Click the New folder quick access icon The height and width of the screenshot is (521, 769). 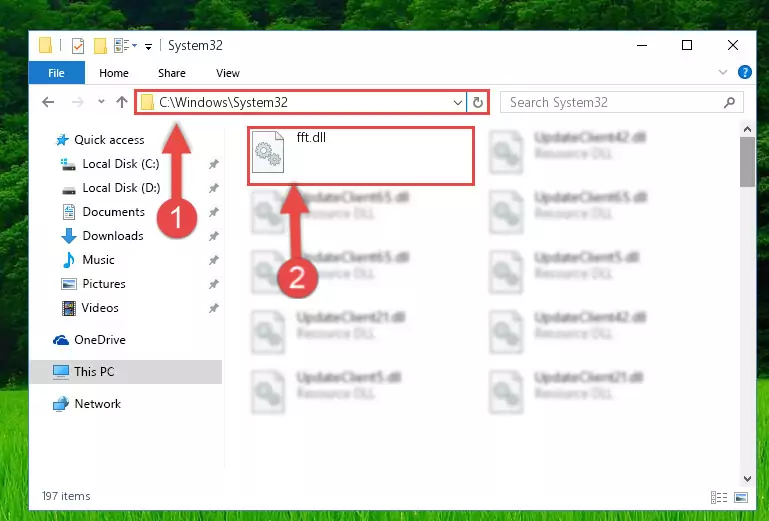tap(100, 46)
